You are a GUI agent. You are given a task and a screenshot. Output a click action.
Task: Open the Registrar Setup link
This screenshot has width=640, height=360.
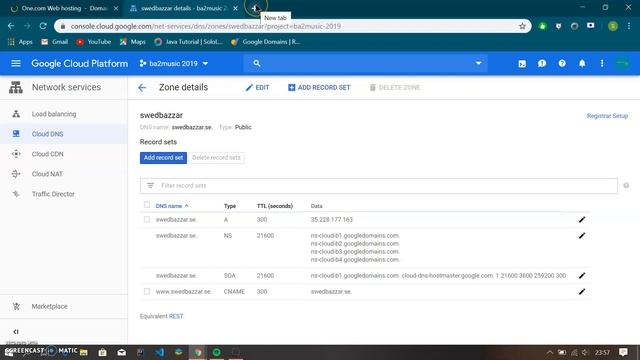coord(607,116)
